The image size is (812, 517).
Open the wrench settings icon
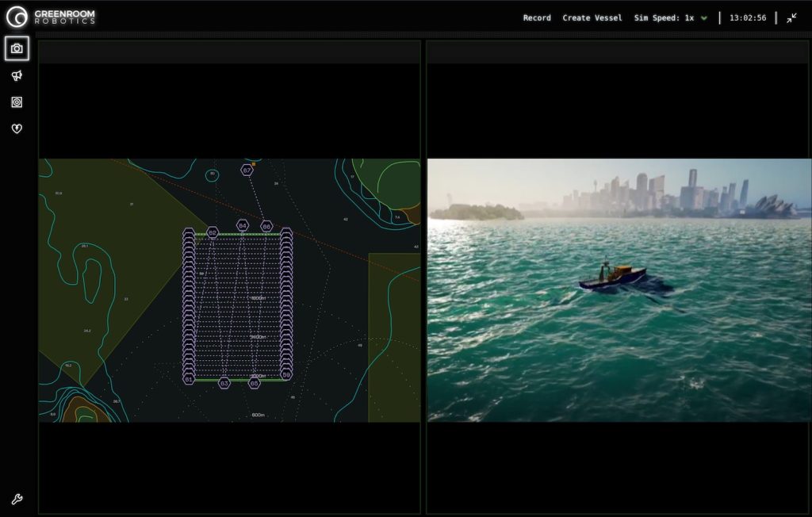point(17,500)
